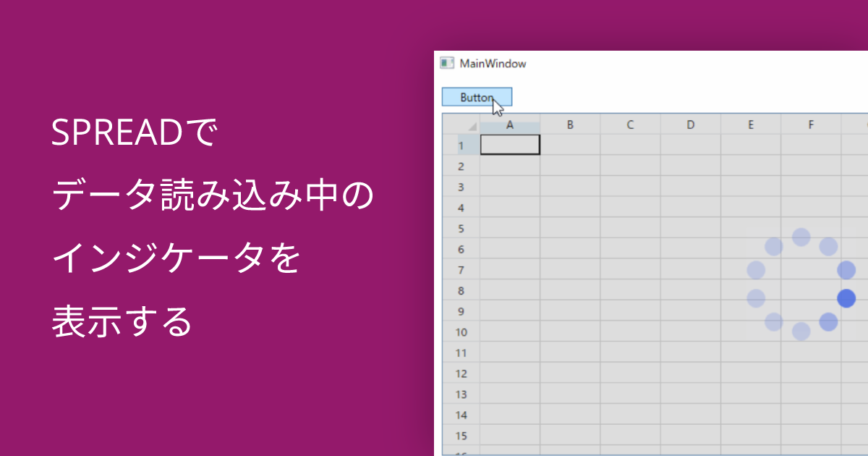Select cell A1 in the spreadsheet
Screen dimensions: 868x456
(510, 145)
